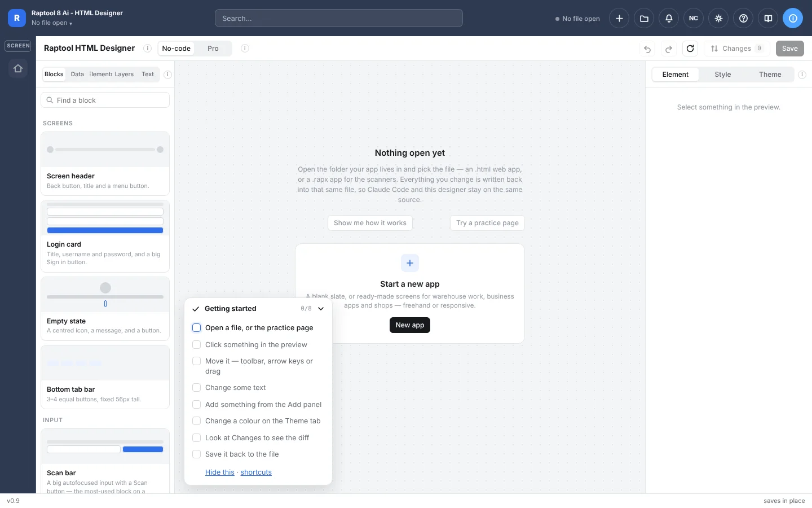Select the No-code mode
The width and height of the screenshot is (812, 508).
click(176, 49)
